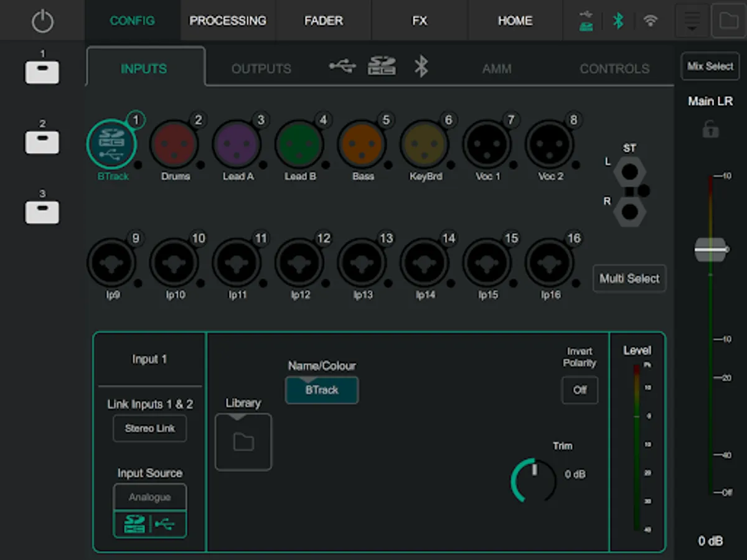Switch to the PROCESSING tab

point(228,21)
